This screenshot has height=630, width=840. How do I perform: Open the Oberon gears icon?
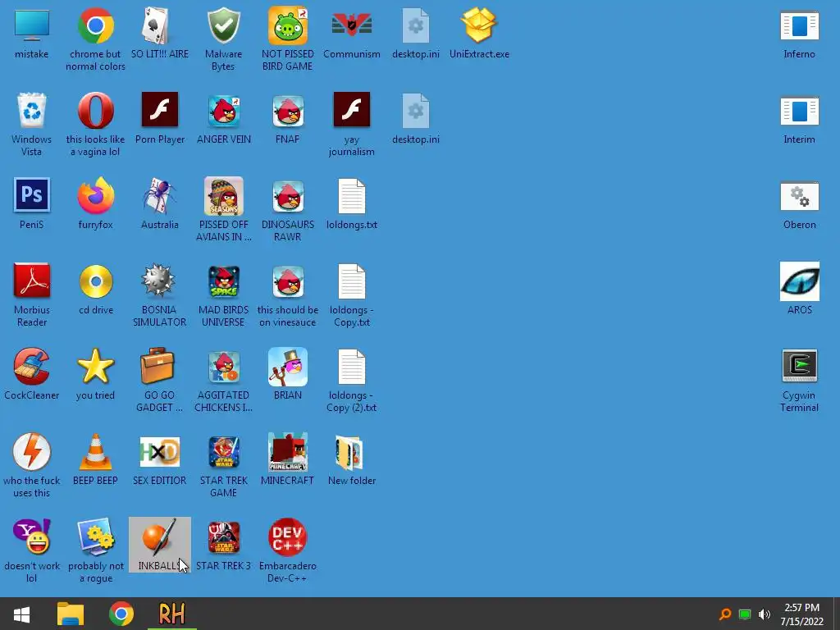(x=799, y=196)
